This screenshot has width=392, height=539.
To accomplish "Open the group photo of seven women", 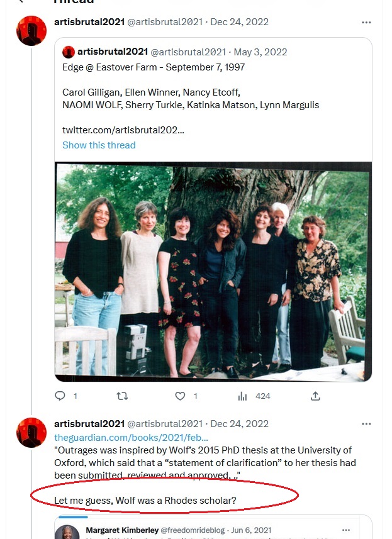I will click(213, 272).
